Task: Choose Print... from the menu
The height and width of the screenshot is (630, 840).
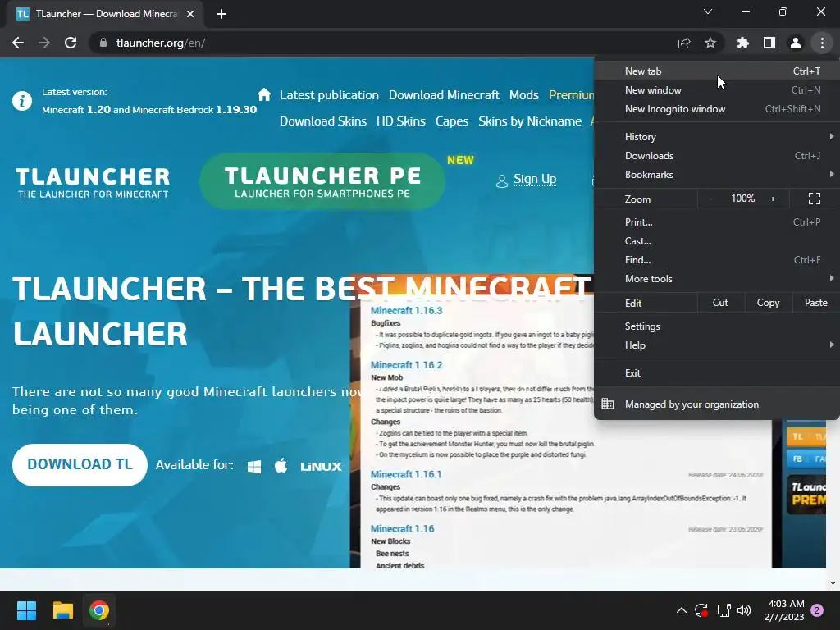Action: 717,221
